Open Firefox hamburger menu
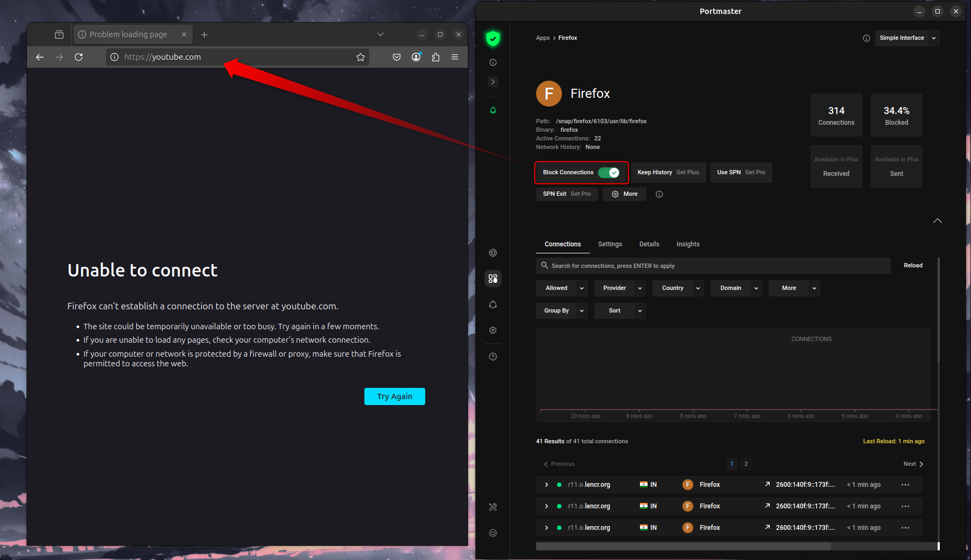This screenshot has width=971, height=560. [x=455, y=57]
